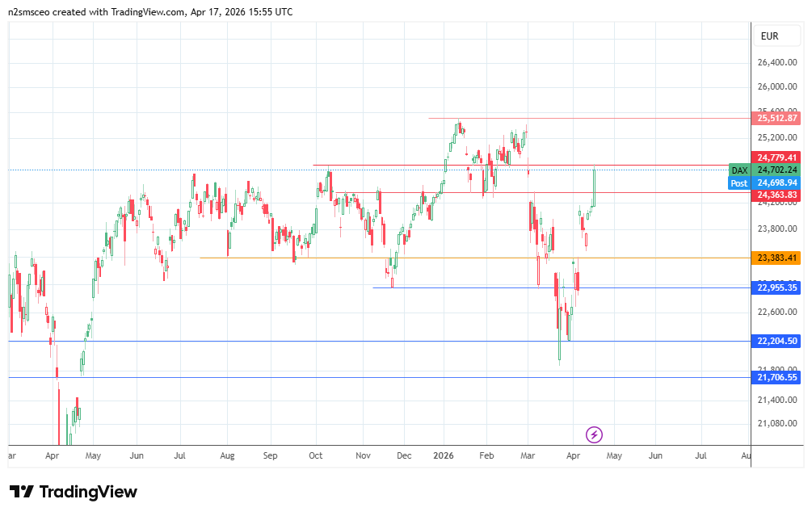The height and width of the screenshot is (516, 812).
Task: Select the green 24,702.24 DAX price label
Action: coord(777,170)
